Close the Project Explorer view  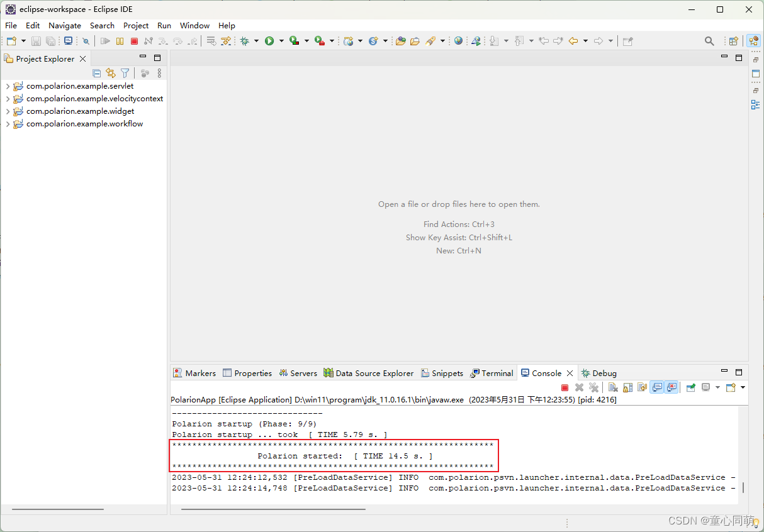82,58
